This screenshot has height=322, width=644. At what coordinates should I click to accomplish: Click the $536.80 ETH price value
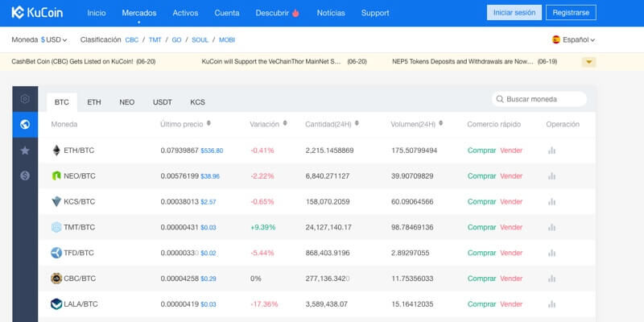212,151
